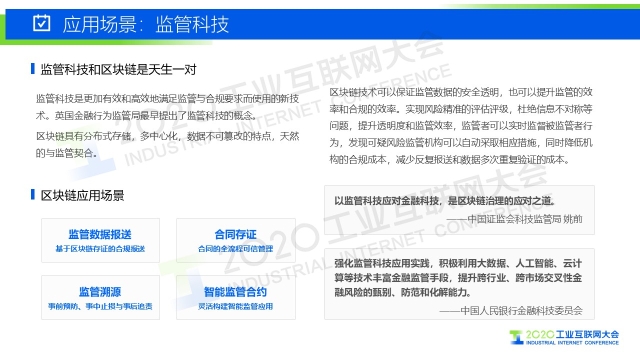Select the 合同存证 scenario card
640x360 pixels.
236,240
